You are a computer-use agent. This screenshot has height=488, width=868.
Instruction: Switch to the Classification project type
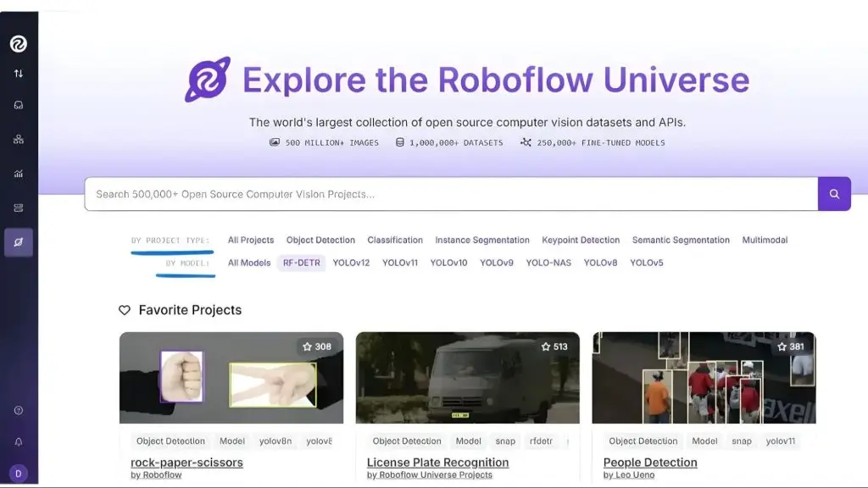[395, 240]
